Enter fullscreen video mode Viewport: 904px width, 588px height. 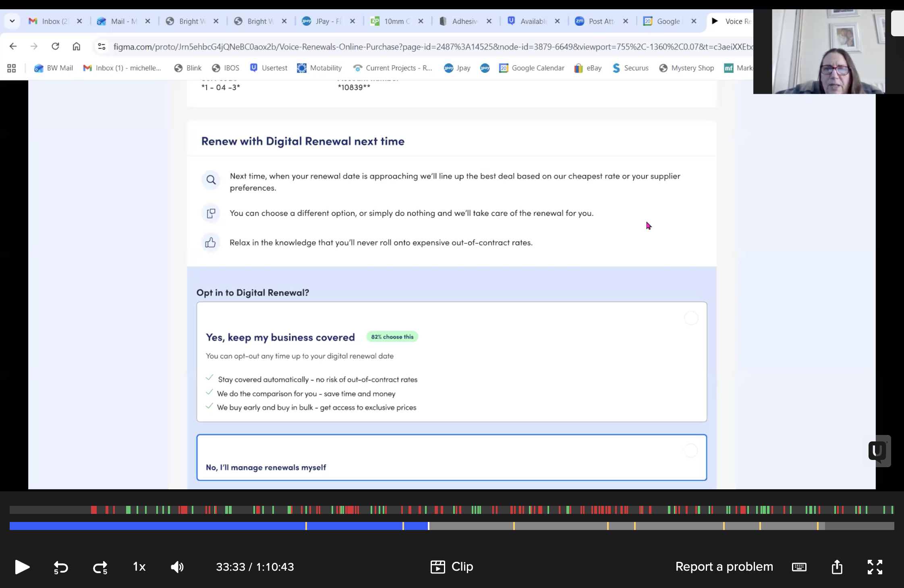tap(875, 567)
